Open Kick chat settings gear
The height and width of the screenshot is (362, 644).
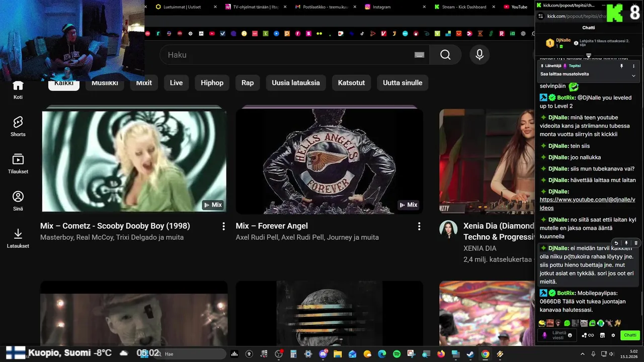[x=613, y=335]
